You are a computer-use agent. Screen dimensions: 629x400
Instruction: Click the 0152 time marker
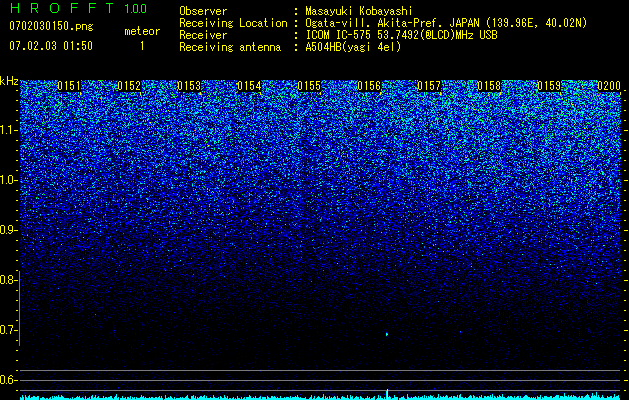pos(129,86)
